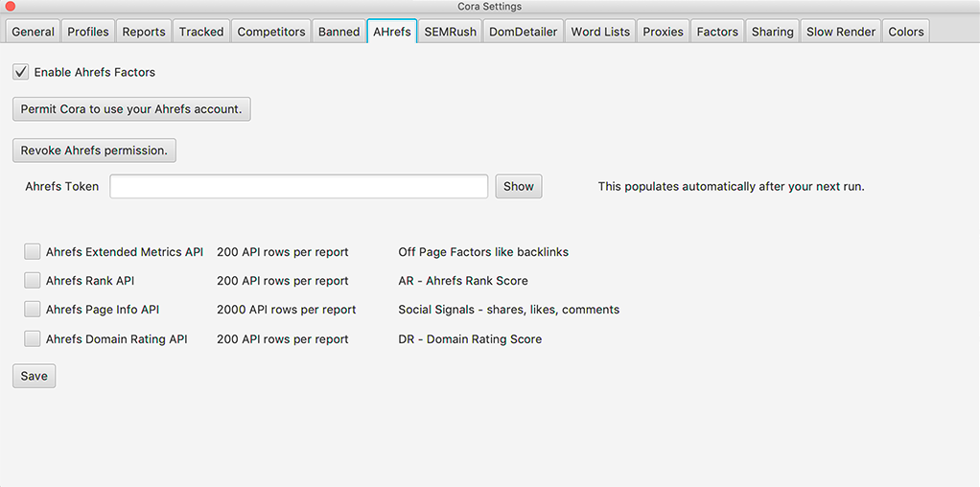Click 'AR - Ahrefs Rank Score' text
980x487 pixels.
pos(463,281)
